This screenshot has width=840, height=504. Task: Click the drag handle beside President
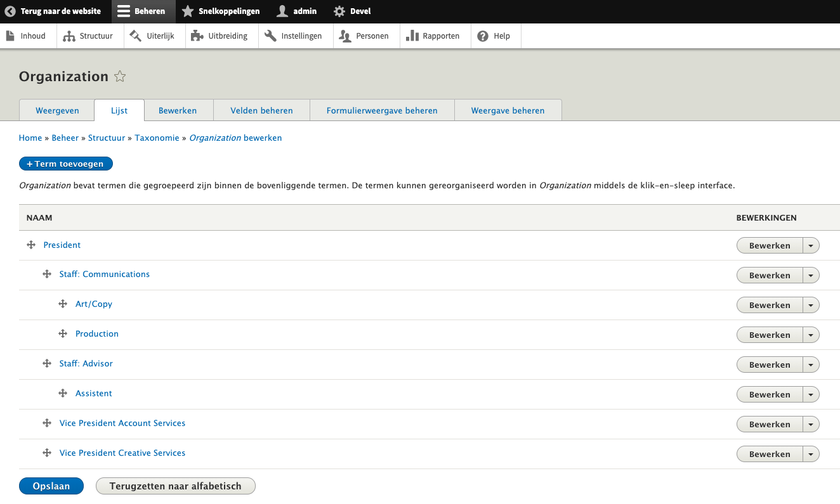click(x=30, y=245)
